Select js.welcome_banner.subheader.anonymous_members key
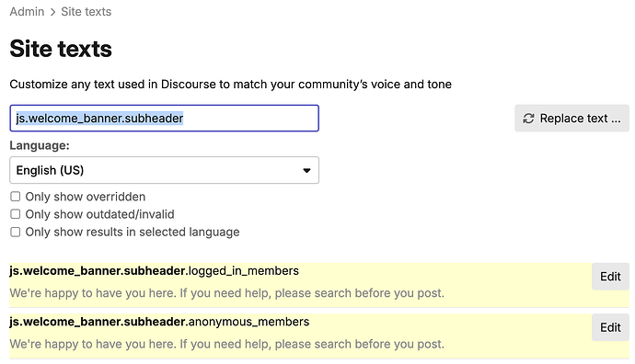The height and width of the screenshot is (364, 635). coord(159,322)
